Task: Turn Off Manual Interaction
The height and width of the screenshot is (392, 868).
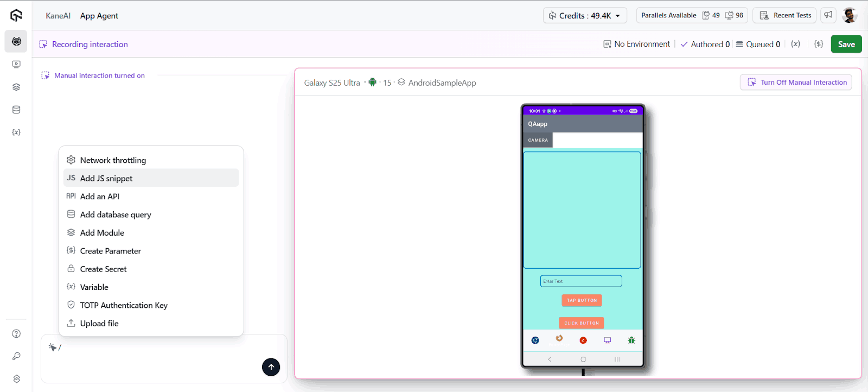Action: coord(796,83)
